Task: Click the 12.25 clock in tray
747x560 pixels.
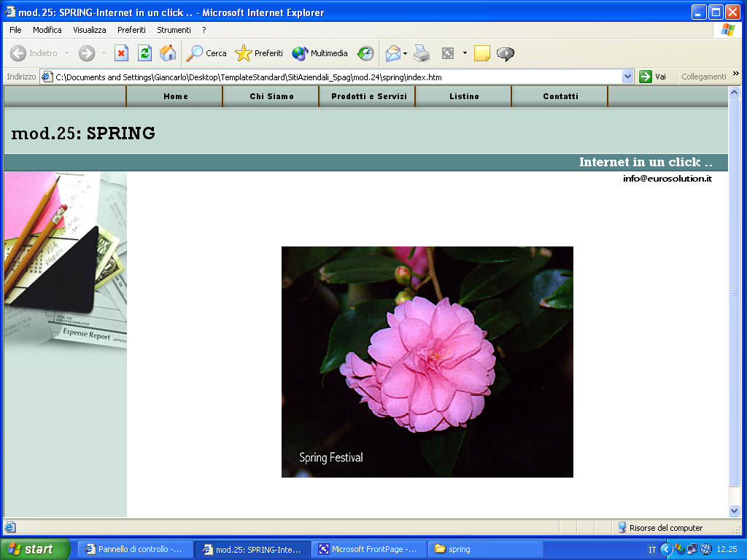Action: pos(727,550)
